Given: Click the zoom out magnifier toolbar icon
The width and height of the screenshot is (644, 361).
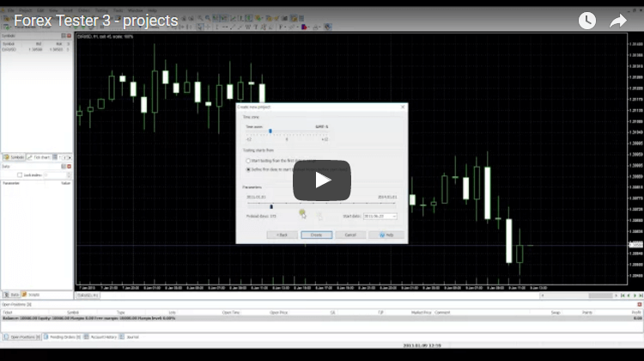Looking at the screenshot, I should point(208,18).
